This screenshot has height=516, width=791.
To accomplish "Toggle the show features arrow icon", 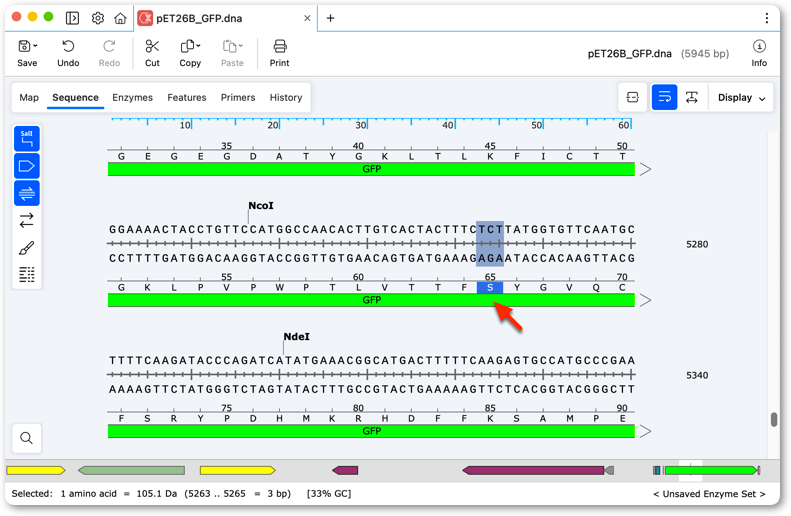I will 27,166.
